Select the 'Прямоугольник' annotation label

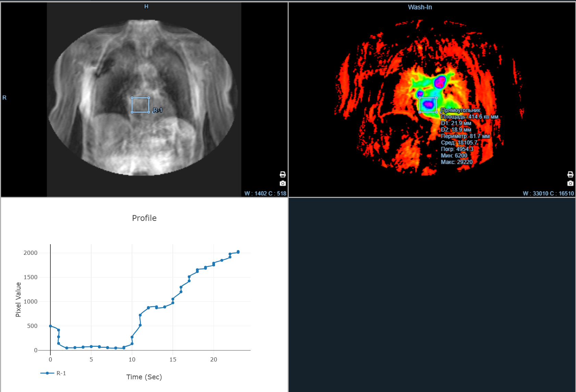(460, 110)
